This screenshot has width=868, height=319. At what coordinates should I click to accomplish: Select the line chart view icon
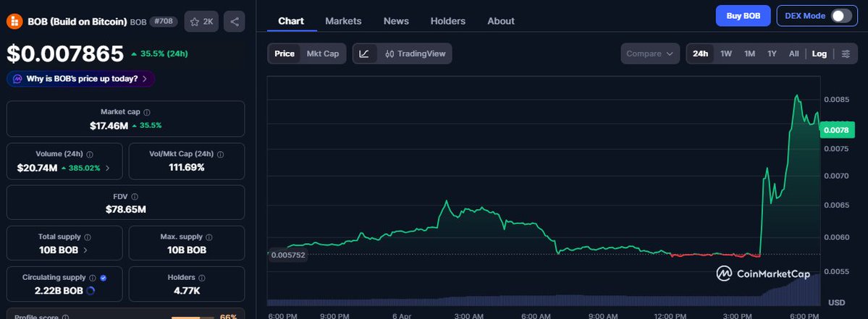363,54
